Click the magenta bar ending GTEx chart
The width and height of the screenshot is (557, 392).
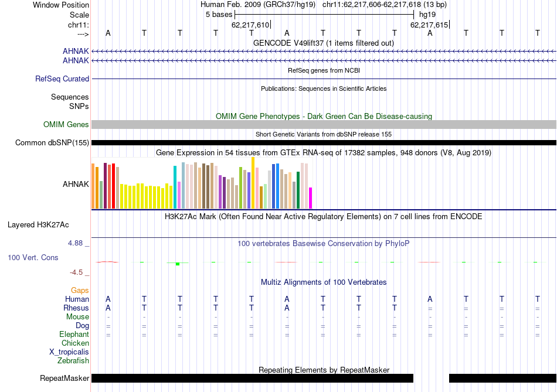click(311, 198)
